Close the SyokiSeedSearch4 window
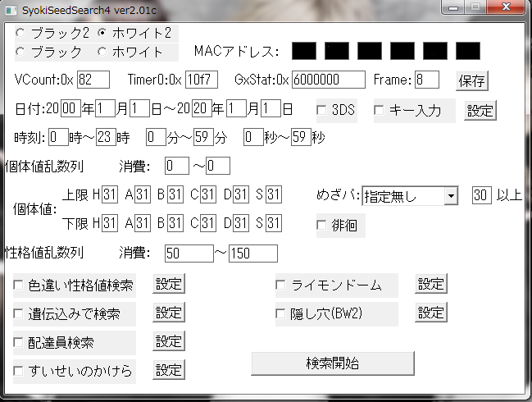The image size is (532, 402). pyautogui.click(x=506, y=7)
